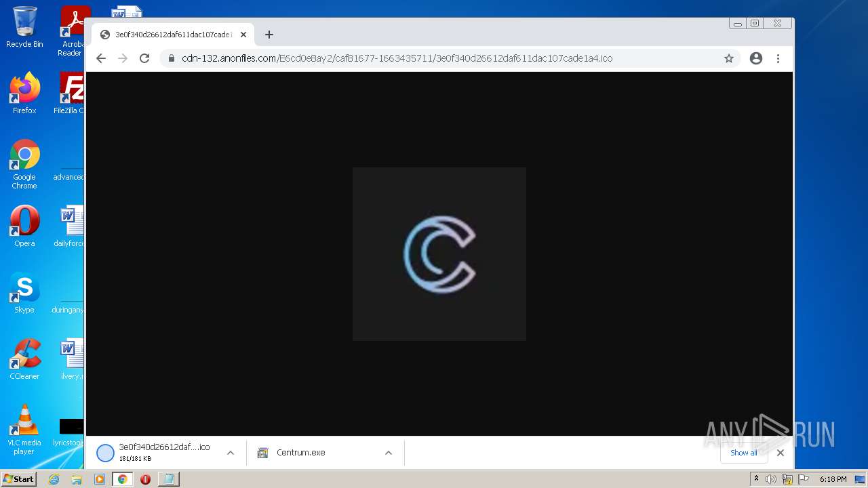
Task: Open the Chrome profile account icon
Action: pos(756,58)
